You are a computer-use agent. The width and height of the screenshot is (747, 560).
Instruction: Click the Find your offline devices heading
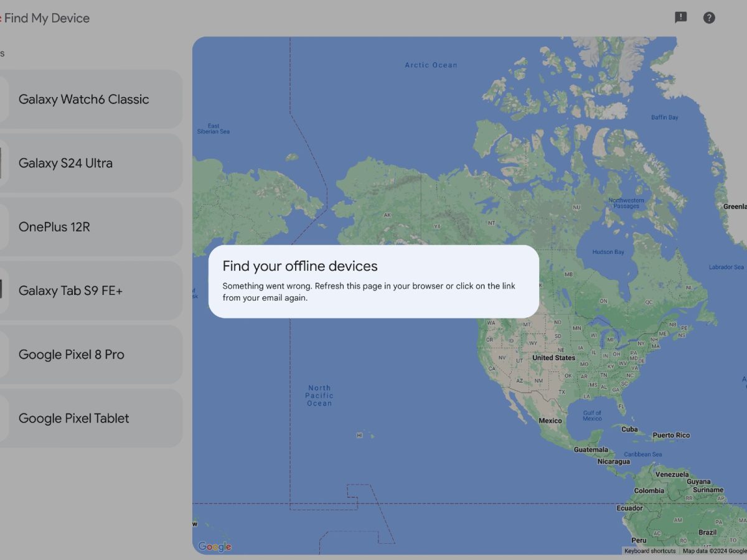pos(300,266)
